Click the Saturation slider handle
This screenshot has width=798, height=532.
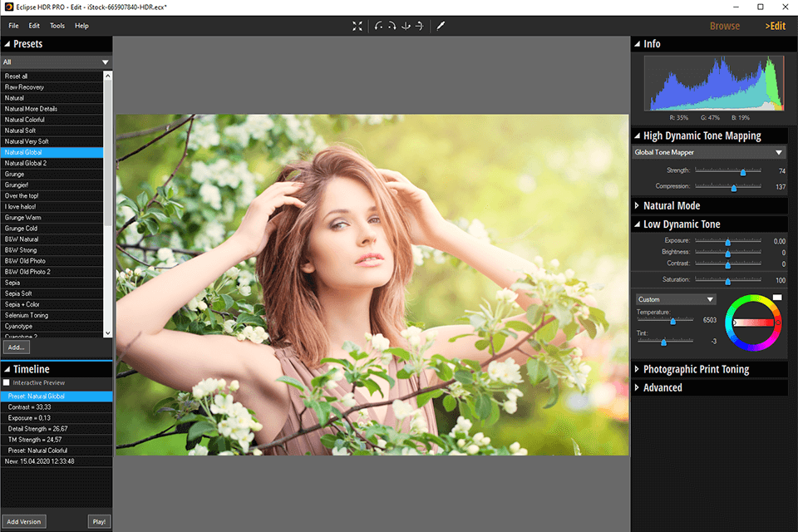pyautogui.click(x=727, y=281)
